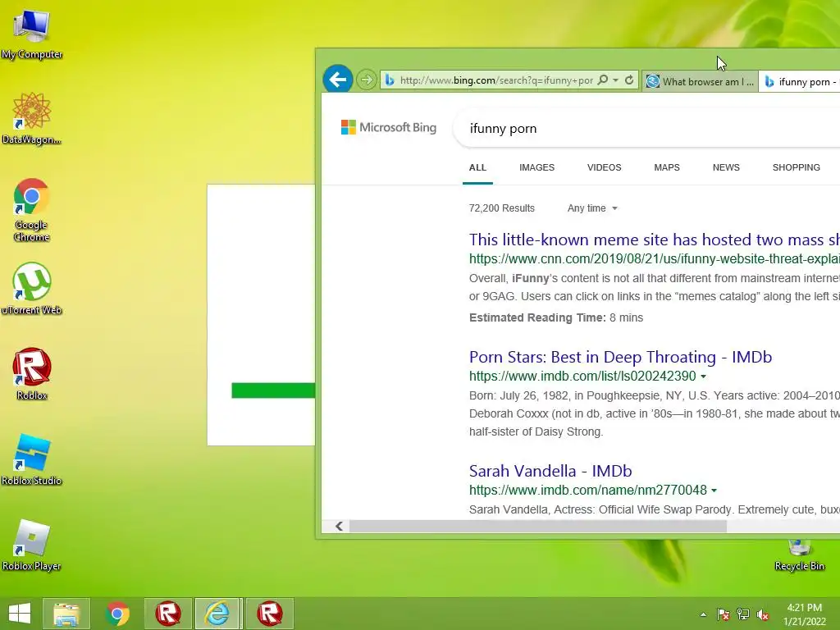Open the taskbar clock showing 4:21 PM

pyautogui.click(x=804, y=614)
